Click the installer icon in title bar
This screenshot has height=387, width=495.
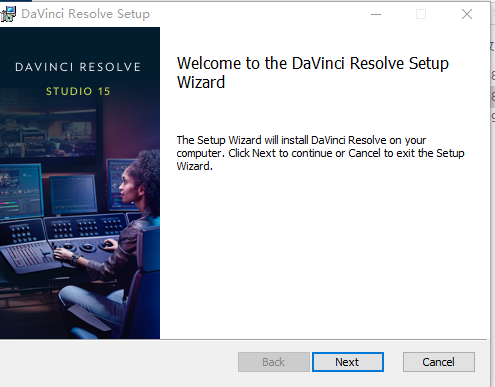8,14
